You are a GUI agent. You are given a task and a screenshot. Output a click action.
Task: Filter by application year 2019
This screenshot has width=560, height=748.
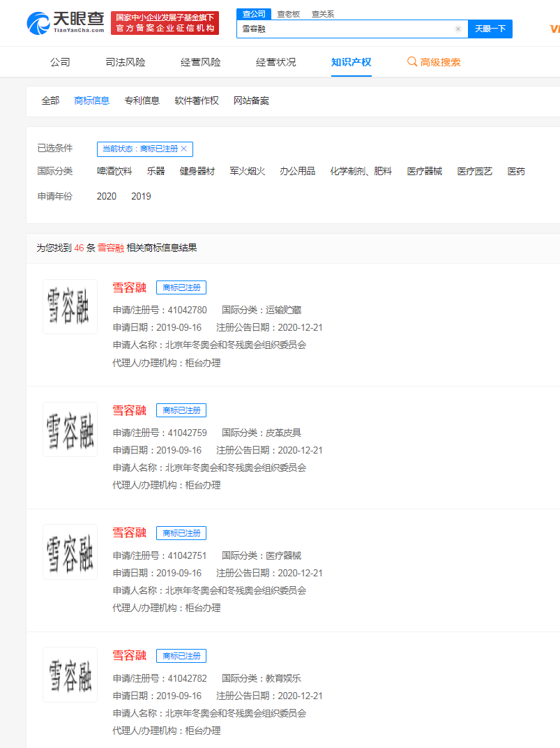pyautogui.click(x=141, y=197)
